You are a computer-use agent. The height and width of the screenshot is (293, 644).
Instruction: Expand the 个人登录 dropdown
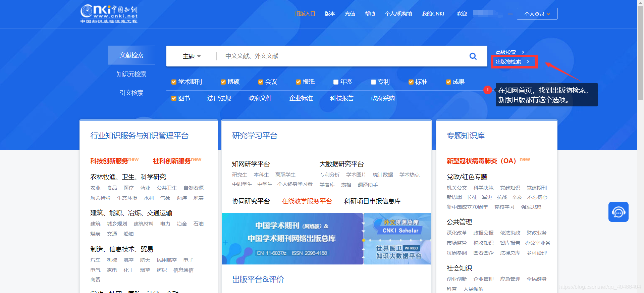click(x=537, y=14)
